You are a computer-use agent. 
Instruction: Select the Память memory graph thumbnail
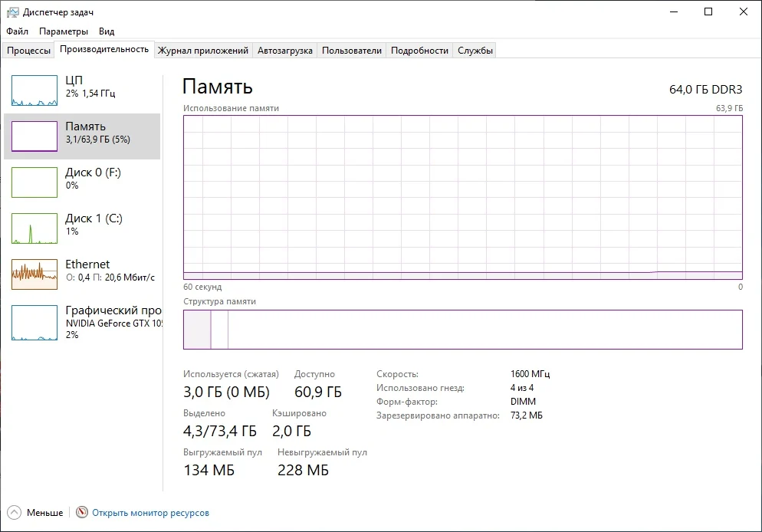pyautogui.click(x=34, y=136)
